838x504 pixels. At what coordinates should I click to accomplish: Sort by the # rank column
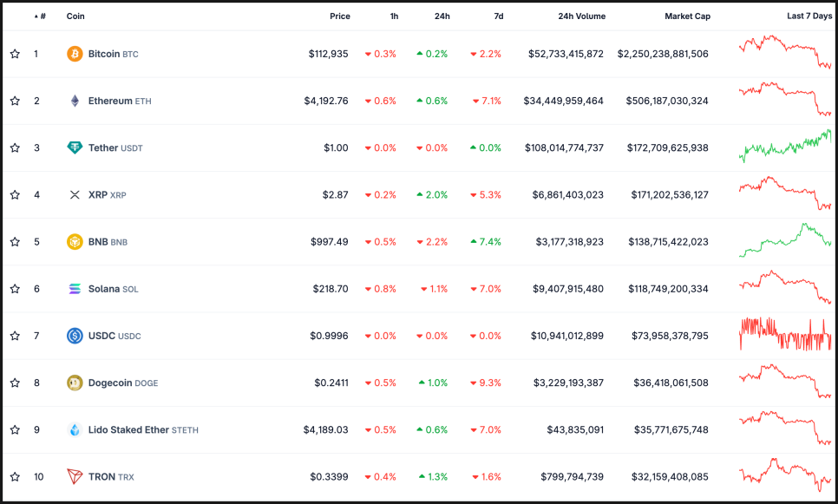[40, 16]
